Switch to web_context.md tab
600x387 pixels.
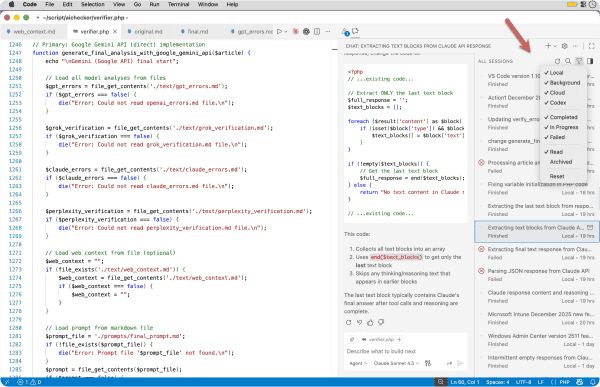pos(34,32)
